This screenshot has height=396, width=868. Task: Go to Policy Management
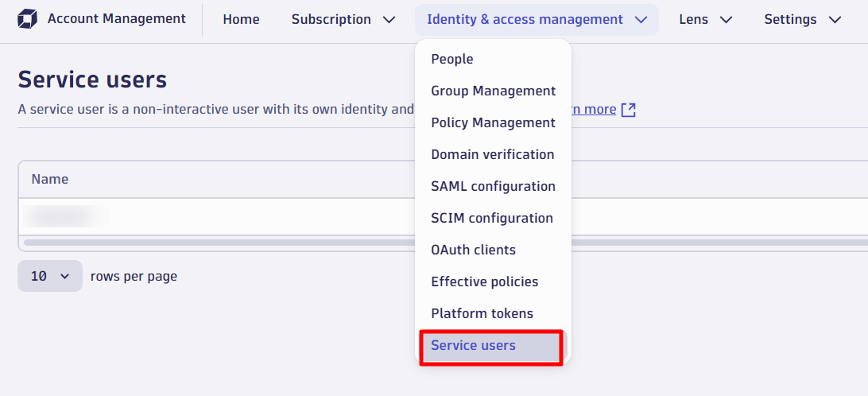coord(493,122)
